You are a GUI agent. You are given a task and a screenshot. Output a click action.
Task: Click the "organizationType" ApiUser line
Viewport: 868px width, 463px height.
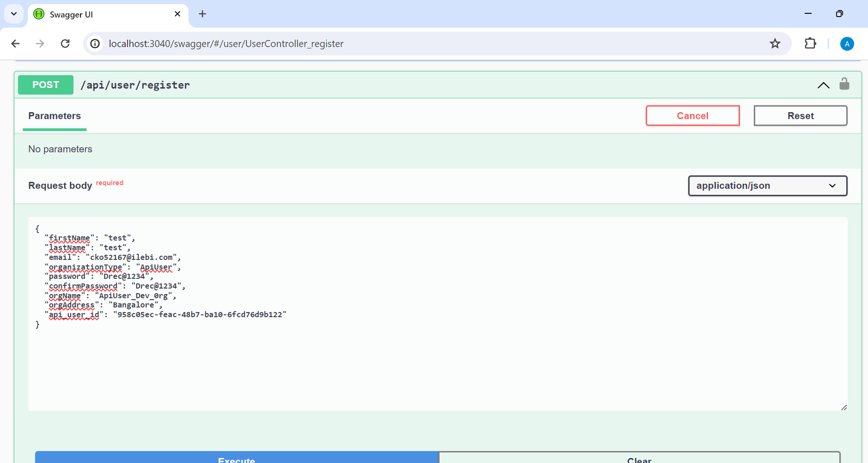click(x=112, y=267)
